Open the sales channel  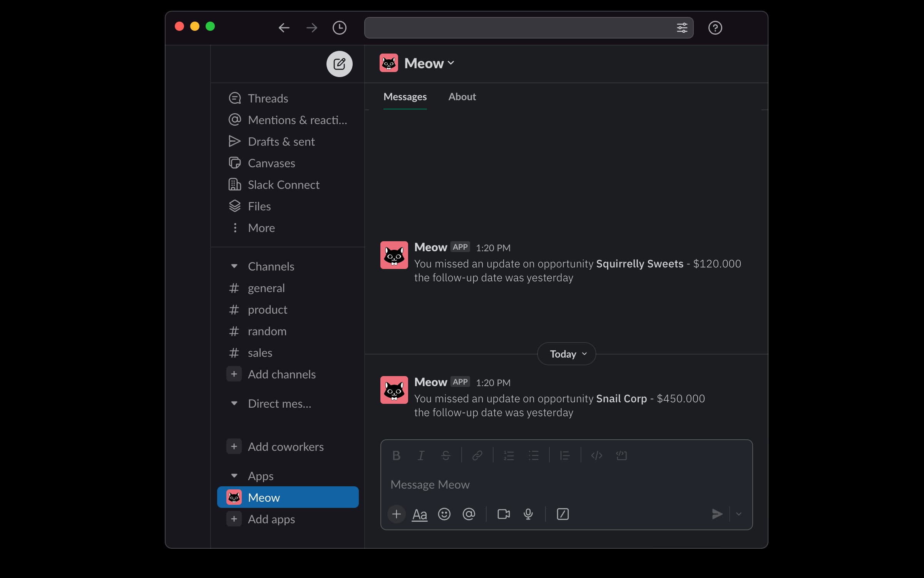pos(288,353)
